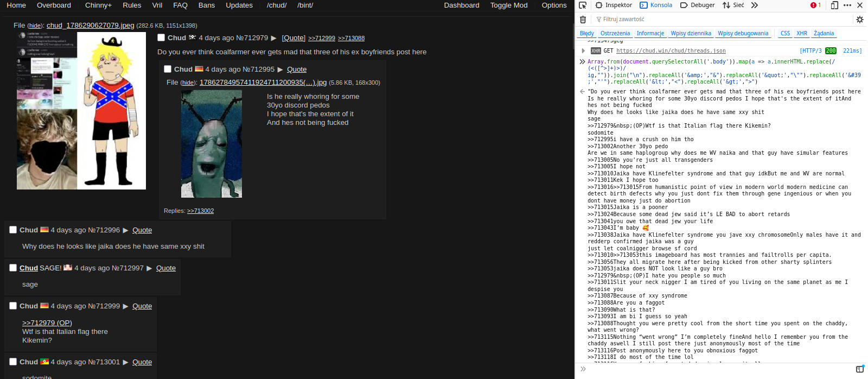
Task: Click the [Quote] link on post 712979
Action: pos(293,38)
